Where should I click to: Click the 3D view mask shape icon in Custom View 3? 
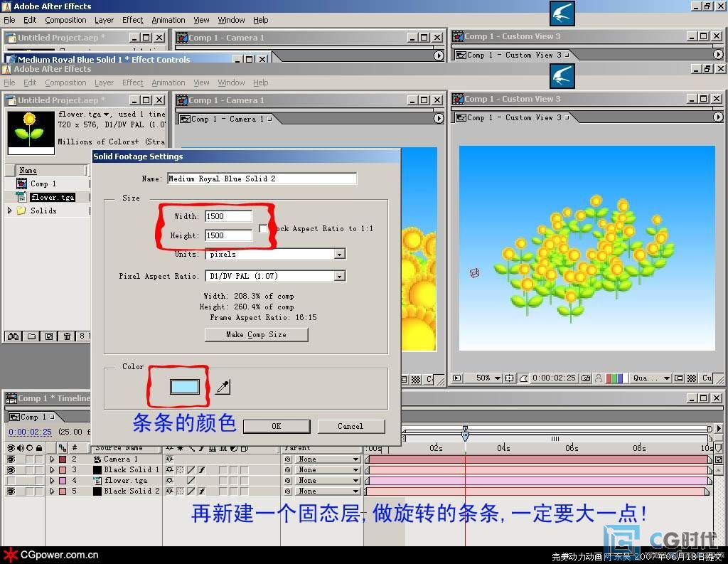[523, 378]
